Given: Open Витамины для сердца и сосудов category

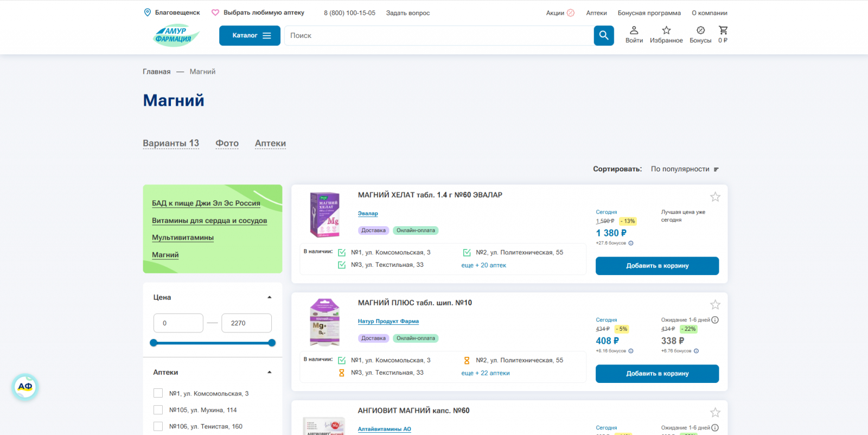Looking at the screenshot, I should (x=209, y=221).
